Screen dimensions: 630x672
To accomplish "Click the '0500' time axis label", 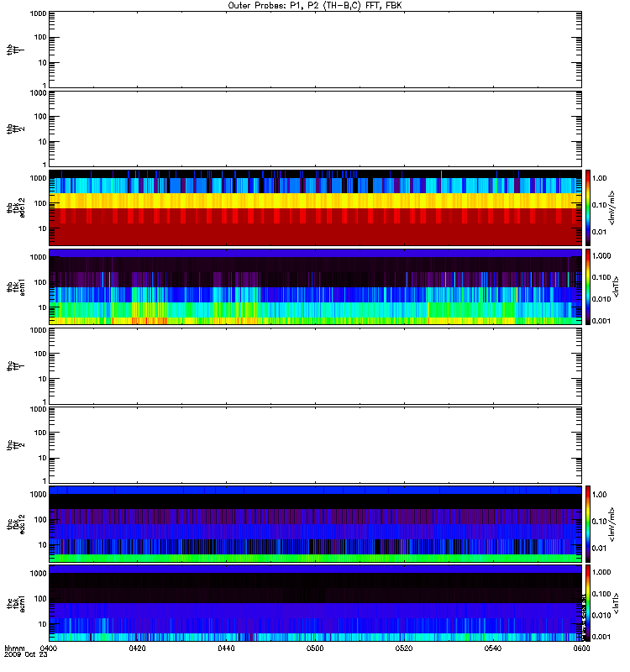I will click(x=315, y=648).
